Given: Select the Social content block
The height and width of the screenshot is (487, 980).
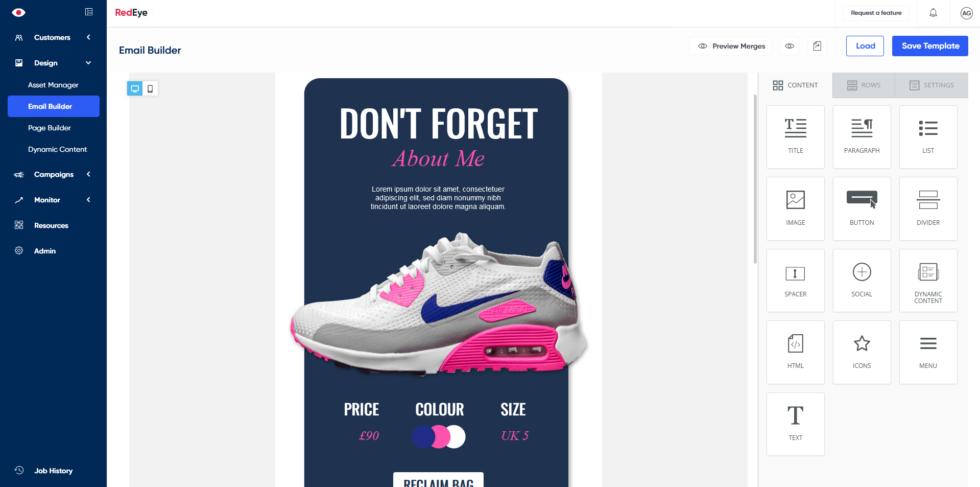Looking at the screenshot, I should (x=862, y=281).
